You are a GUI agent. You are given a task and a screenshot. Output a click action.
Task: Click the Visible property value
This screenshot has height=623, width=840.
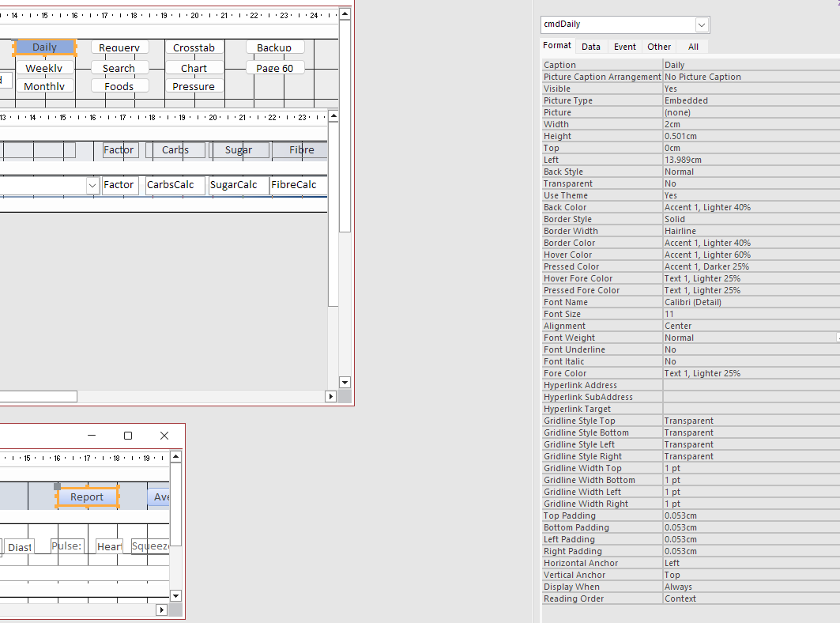tap(751, 89)
